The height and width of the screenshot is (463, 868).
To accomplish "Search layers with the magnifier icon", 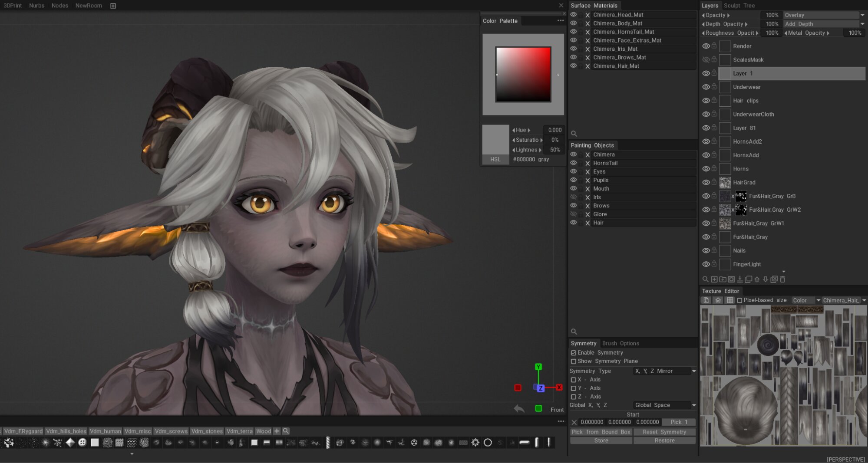I will (x=705, y=279).
